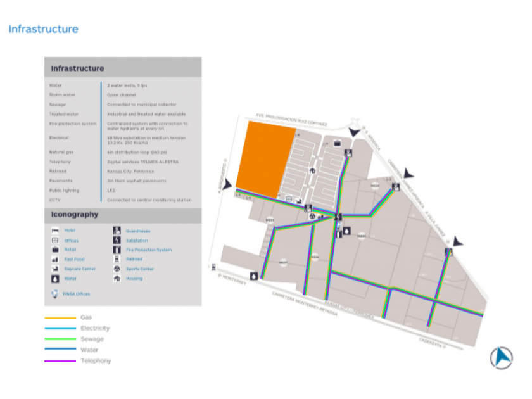
Task: Click the Substation lightning icon in legend
Action: (x=117, y=240)
